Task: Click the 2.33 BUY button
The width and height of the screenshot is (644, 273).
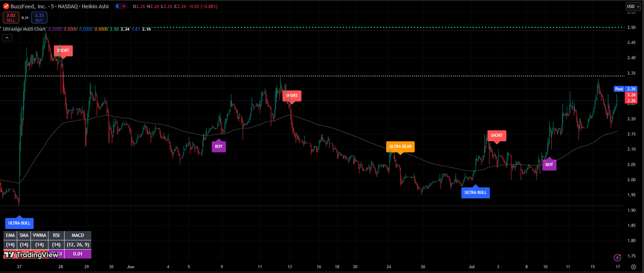Action: pos(39,18)
